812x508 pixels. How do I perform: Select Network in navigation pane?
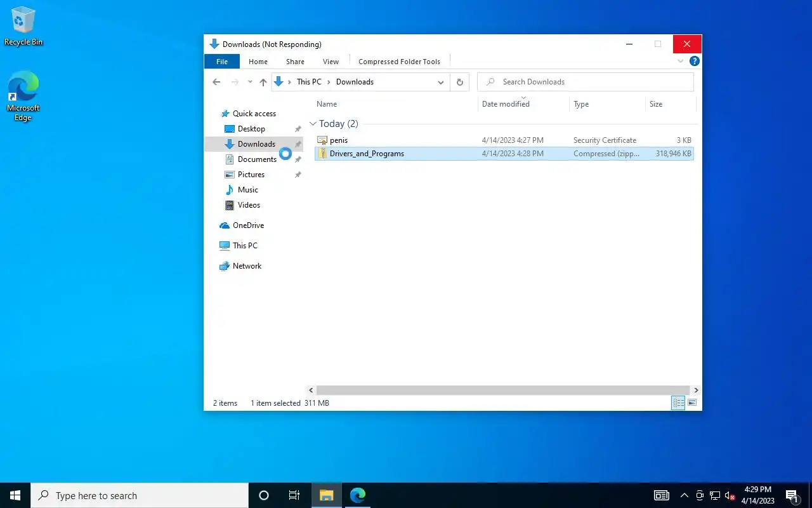(247, 266)
